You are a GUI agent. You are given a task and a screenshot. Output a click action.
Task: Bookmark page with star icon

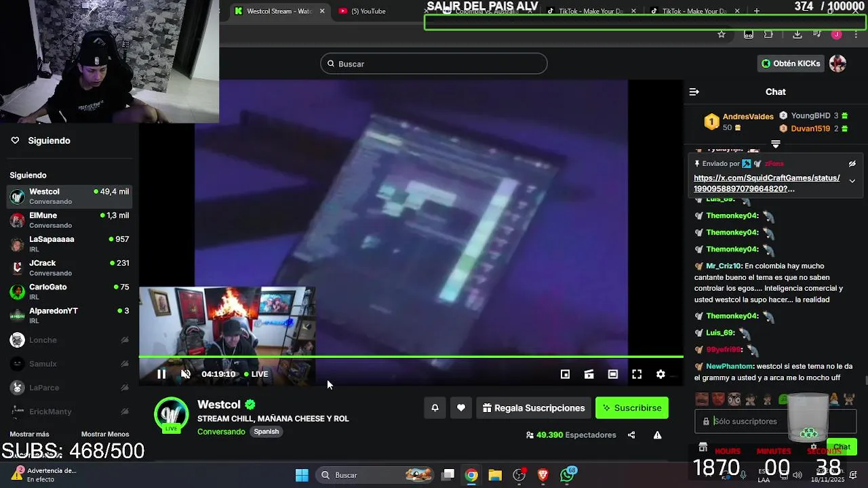point(722,35)
